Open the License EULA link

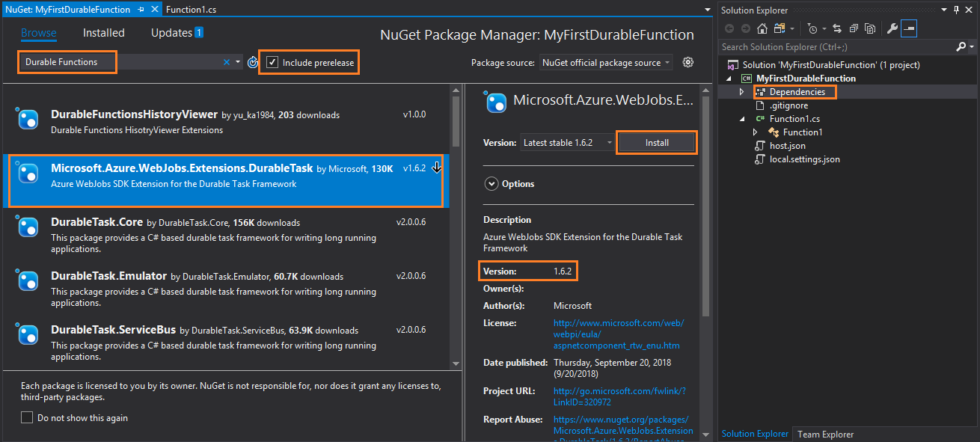click(x=618, y=334)
